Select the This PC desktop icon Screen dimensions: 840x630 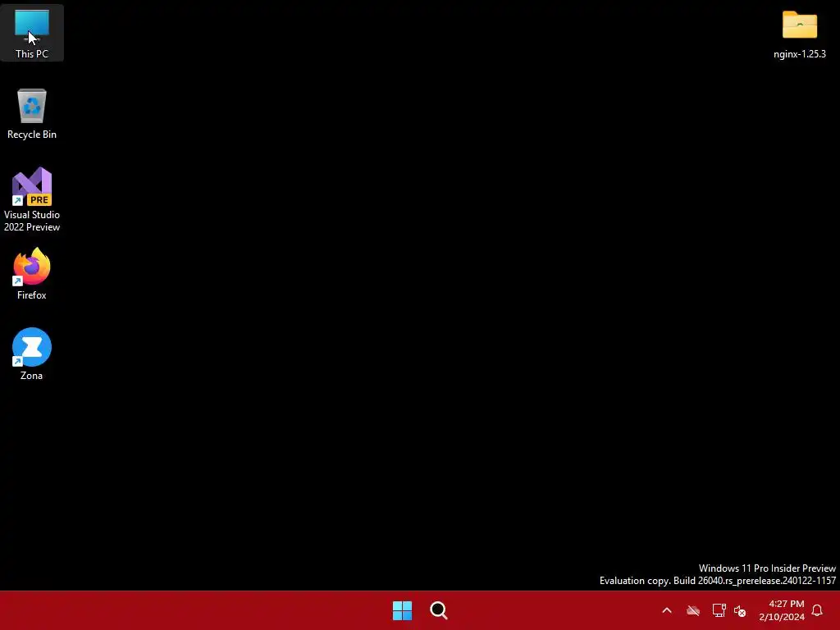32,33
